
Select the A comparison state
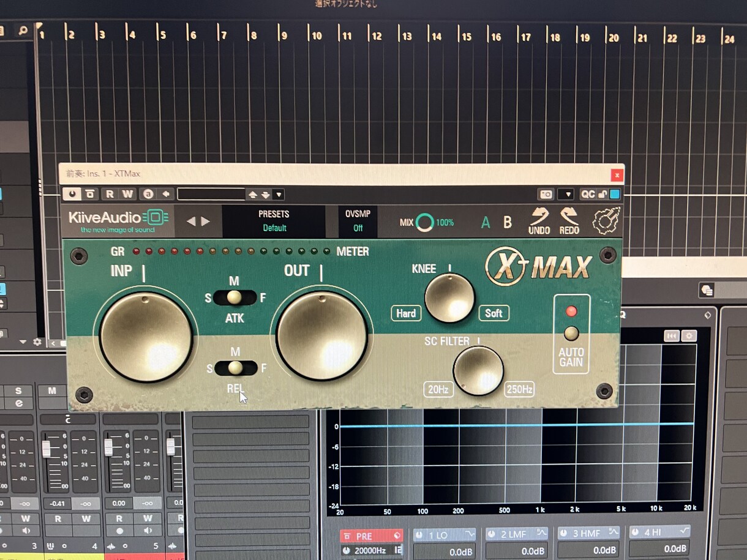pyautogui.click(x=486, y=223)
